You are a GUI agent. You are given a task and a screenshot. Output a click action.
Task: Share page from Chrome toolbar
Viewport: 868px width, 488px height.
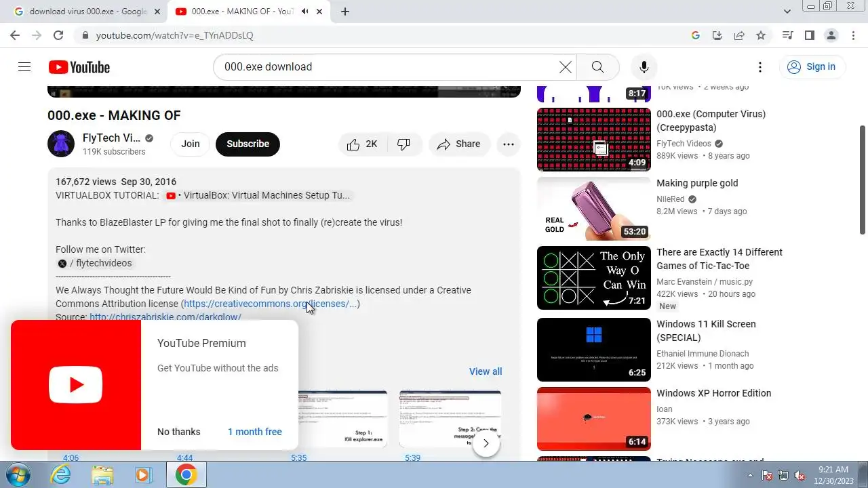739,35
